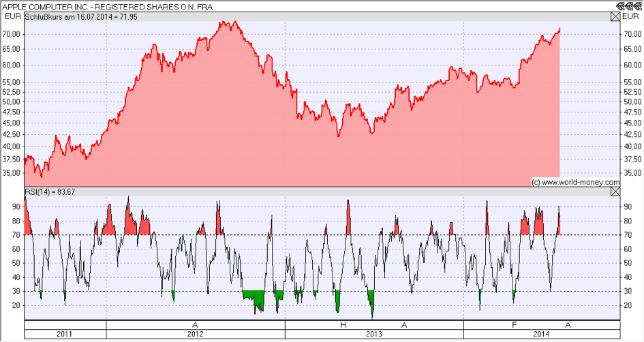Click the 52,50 value on the right price axis

(x=632, y=93)
